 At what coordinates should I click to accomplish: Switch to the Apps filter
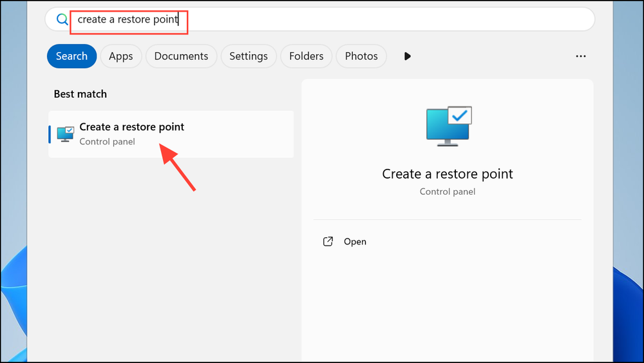tap(120, 56)
